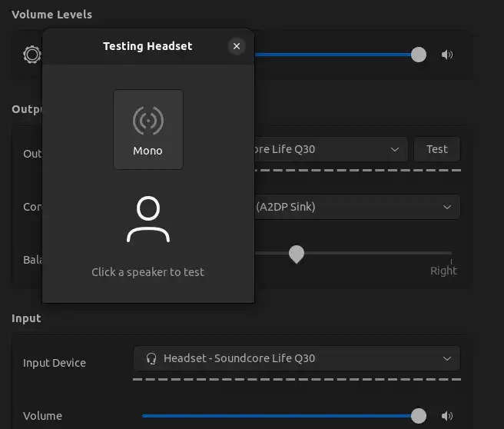Open the Input Device dropdown

tap(297, 358)
